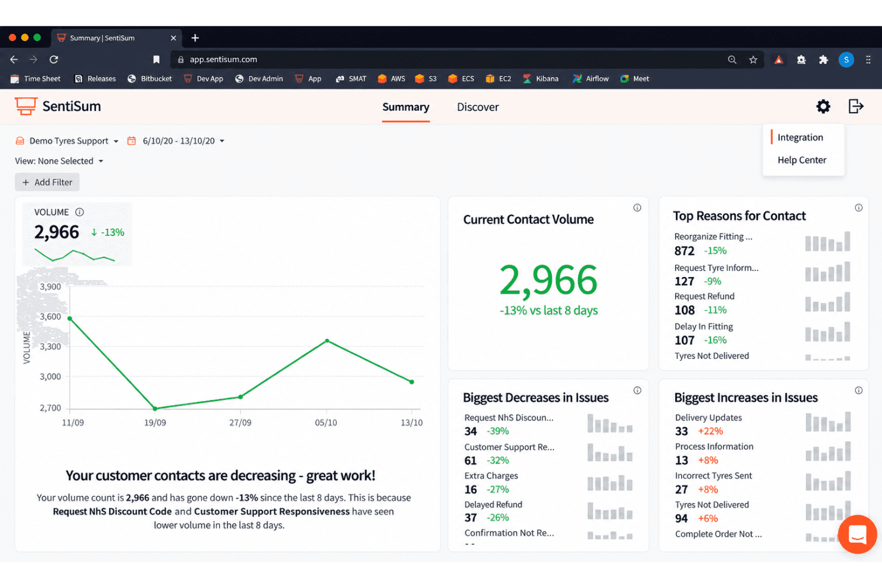Reload the page in the browser
The width and height of the screenshot is (882, 588).
click(54, 60)
